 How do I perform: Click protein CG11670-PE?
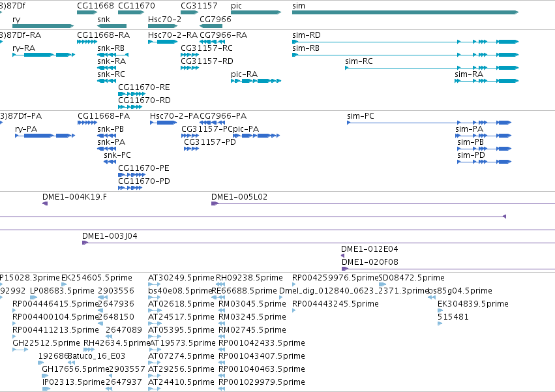click(x=132, y=175)
